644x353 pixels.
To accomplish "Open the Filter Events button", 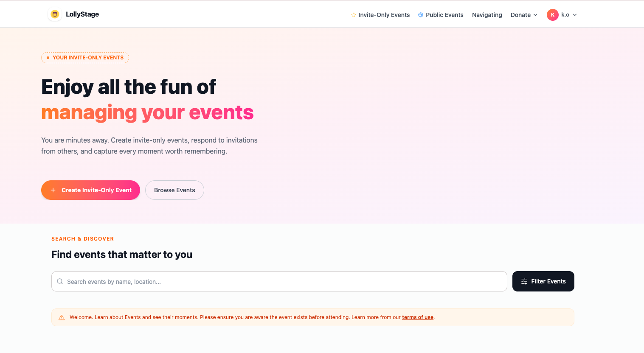I will [543, 281].
